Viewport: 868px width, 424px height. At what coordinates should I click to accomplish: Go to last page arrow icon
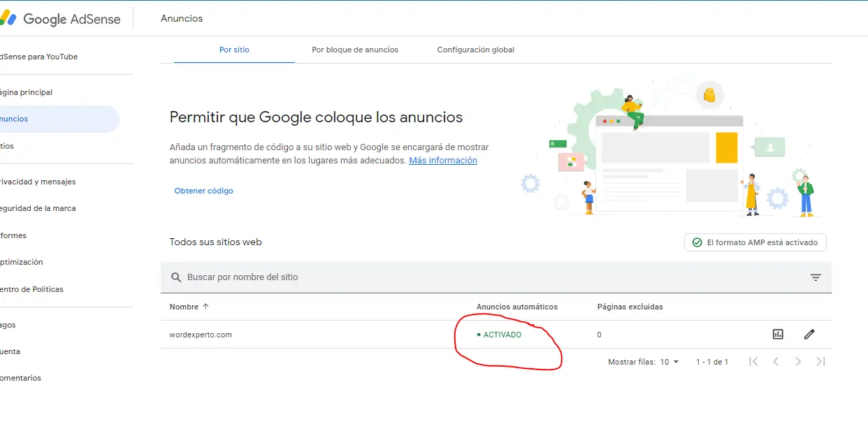[820, 361]
